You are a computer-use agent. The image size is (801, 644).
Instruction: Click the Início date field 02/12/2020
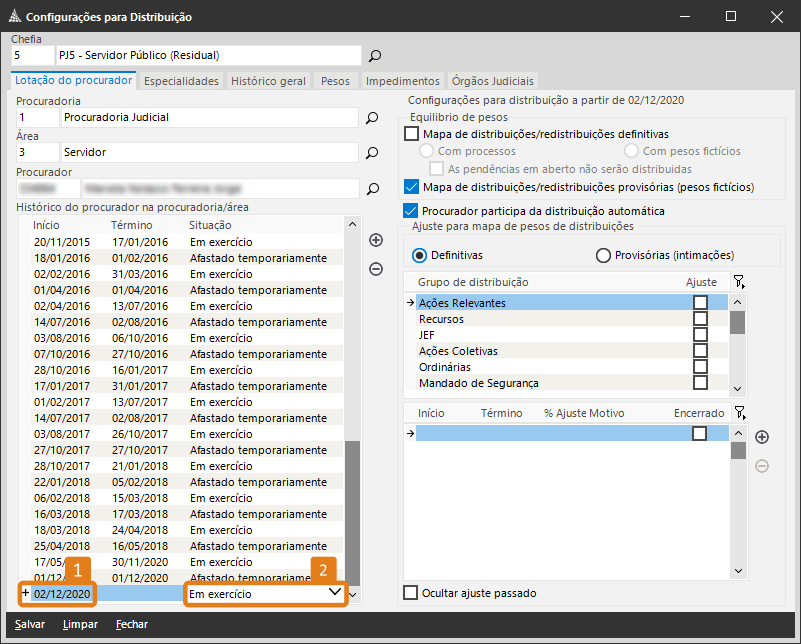point(62,594)
